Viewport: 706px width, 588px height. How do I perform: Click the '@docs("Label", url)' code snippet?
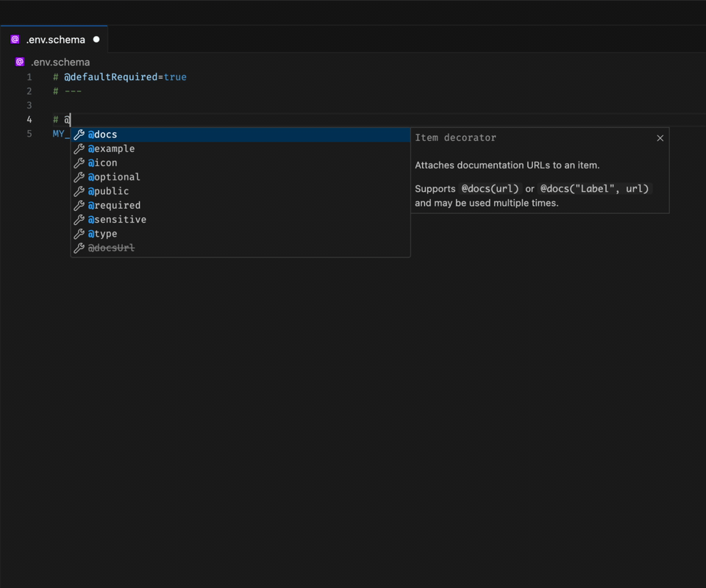594,188
